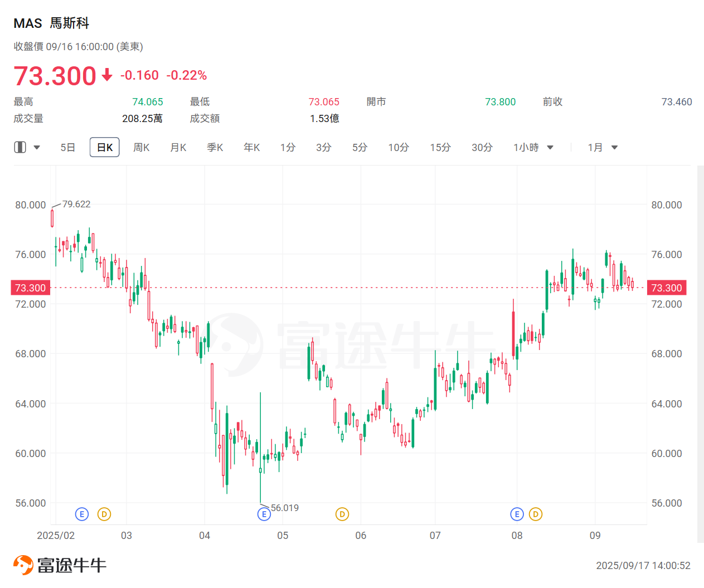Click the right-axis 73.300 price label
This screenshot has width=704, height=588.
(x=667, y=288)
